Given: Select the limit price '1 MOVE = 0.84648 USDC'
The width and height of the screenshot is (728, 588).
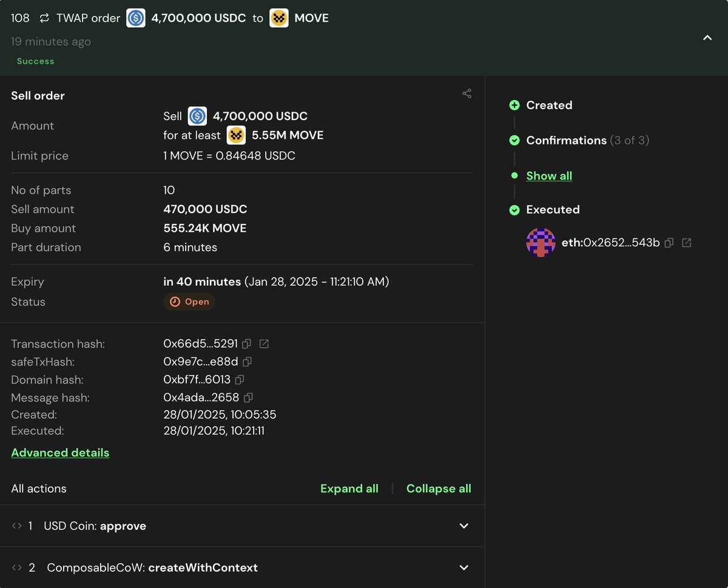Looking at the screenshot, I should tap(229, 156).
